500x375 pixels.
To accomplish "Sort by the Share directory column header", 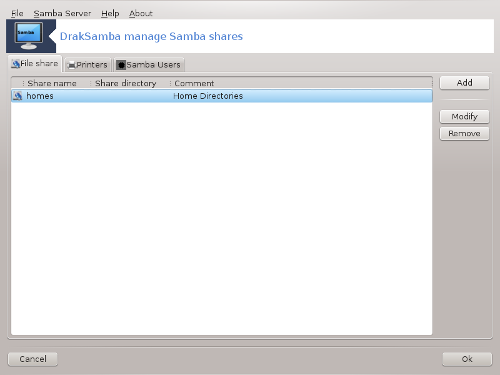I will (x=126, y=83).
